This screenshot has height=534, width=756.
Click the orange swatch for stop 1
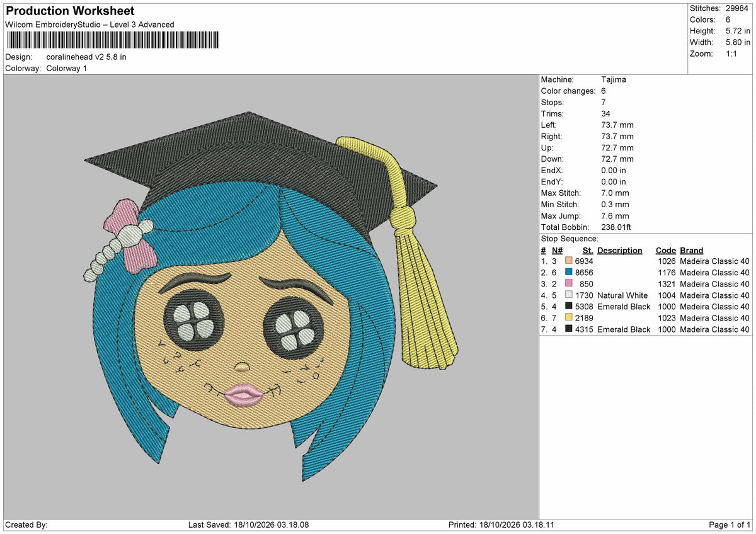[569, 261]
